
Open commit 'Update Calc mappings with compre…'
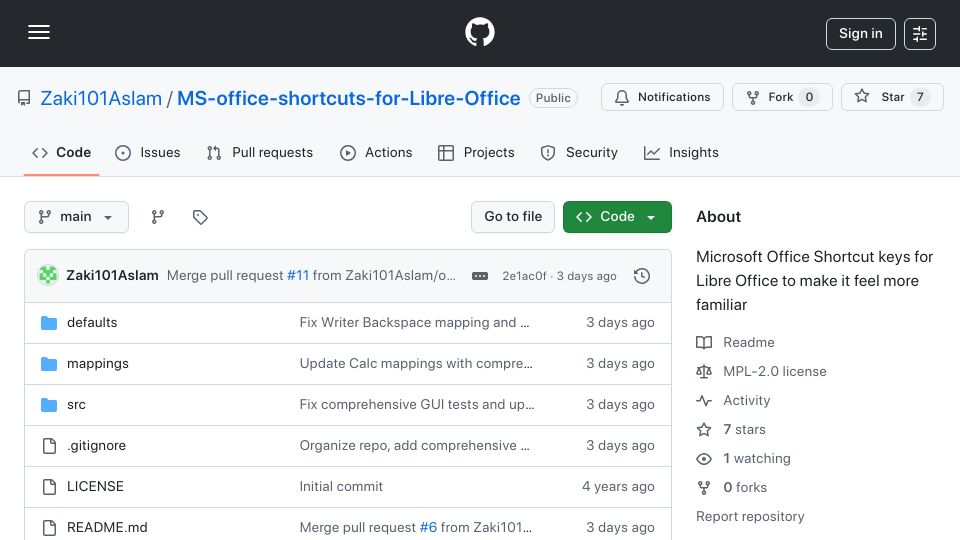(416, 364)
